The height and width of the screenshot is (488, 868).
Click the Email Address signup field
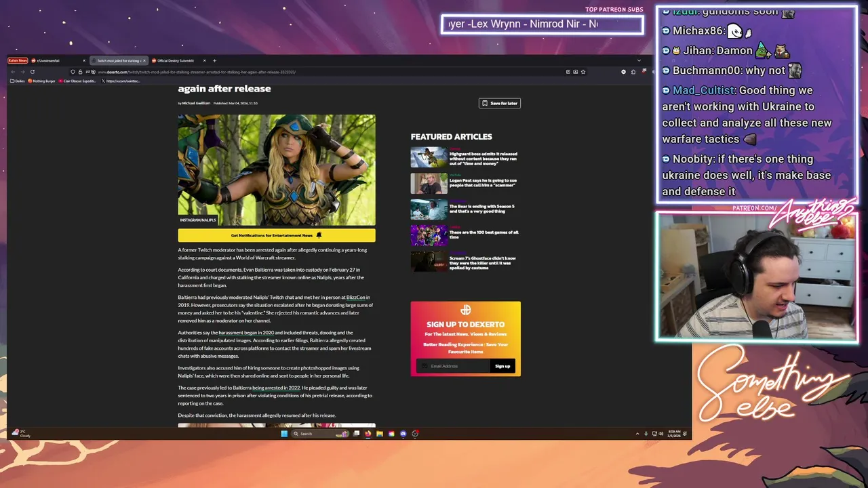pos(453,366)
